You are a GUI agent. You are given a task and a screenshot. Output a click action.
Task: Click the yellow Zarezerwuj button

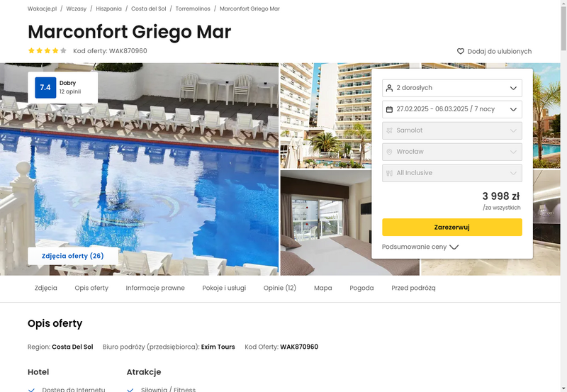coord(452,227)
